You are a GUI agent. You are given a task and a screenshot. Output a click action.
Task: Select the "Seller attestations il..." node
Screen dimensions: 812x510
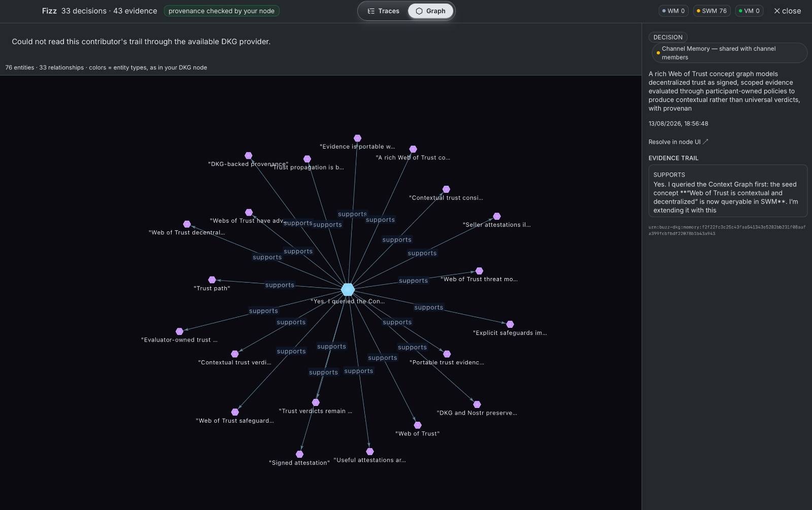(x=497, y=216)
